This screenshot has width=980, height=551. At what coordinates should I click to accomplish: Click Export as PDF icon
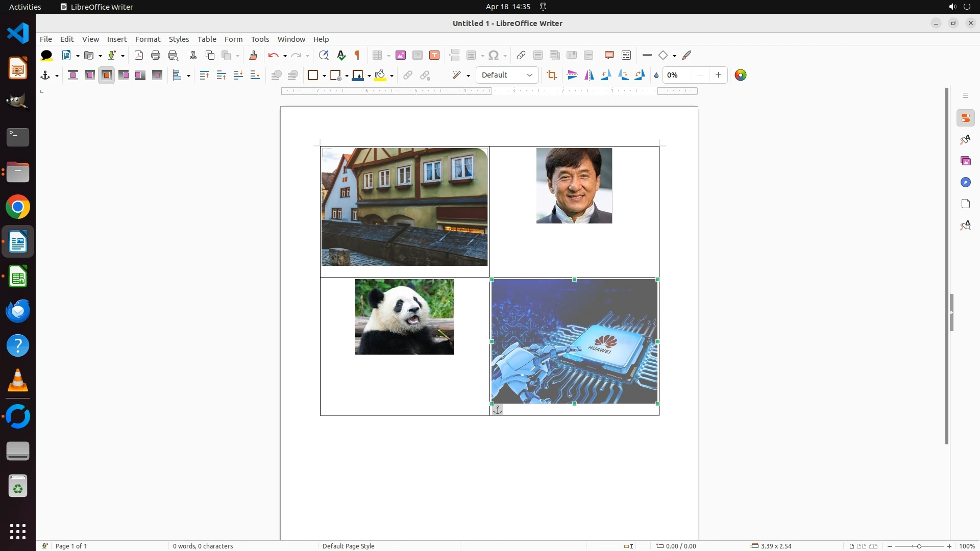[139, 55]
